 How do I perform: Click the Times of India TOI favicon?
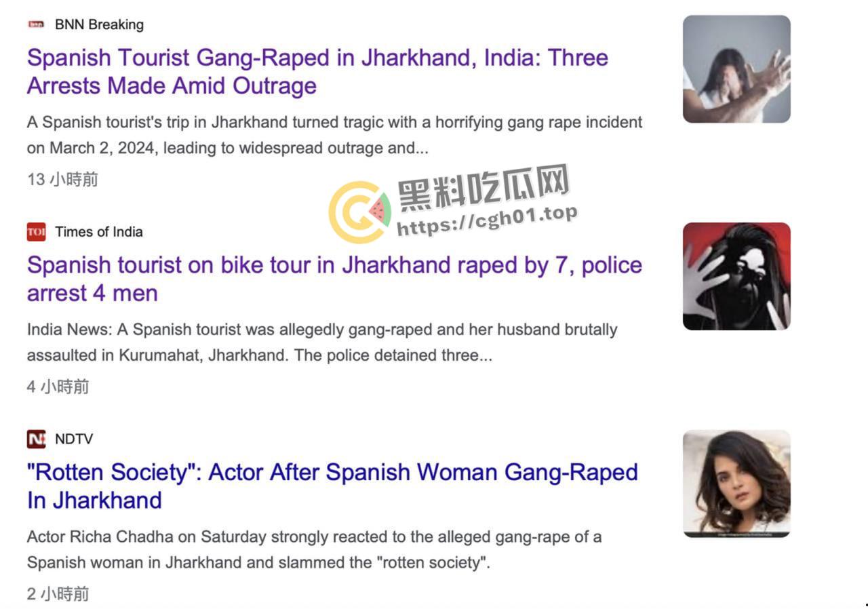36,232
